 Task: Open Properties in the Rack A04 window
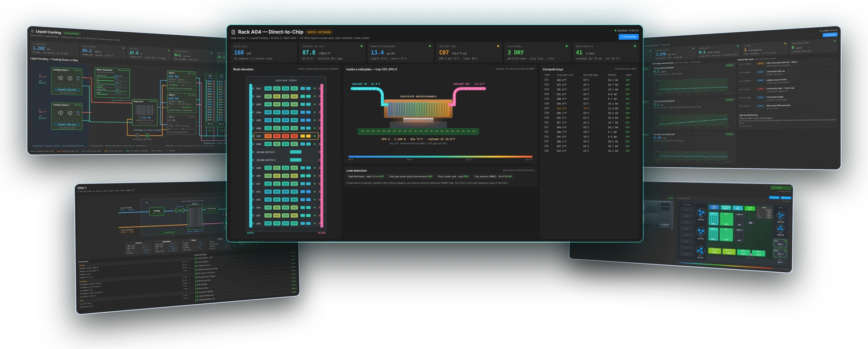(x=628, y=37)
